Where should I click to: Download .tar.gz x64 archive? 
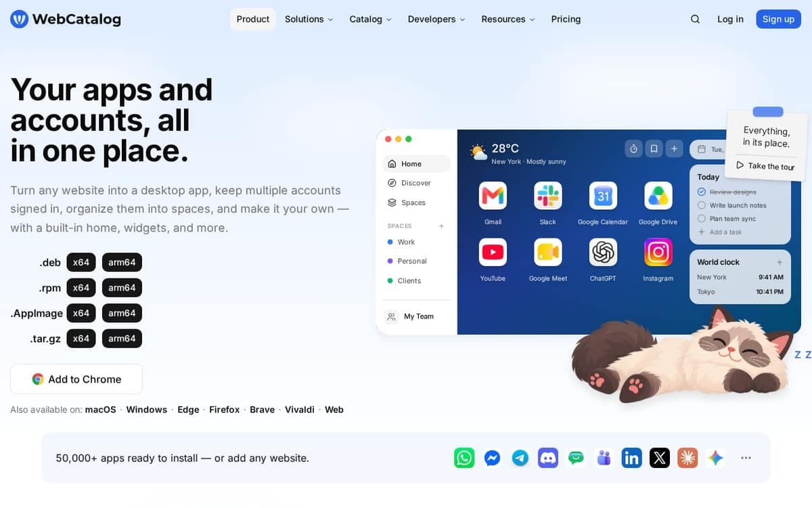[x=81, y=339]
